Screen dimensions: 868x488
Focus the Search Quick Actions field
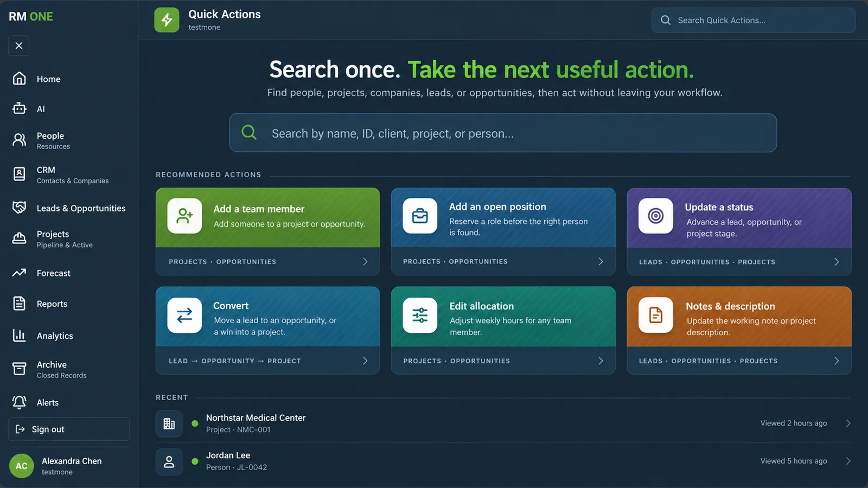pos(754,20)
